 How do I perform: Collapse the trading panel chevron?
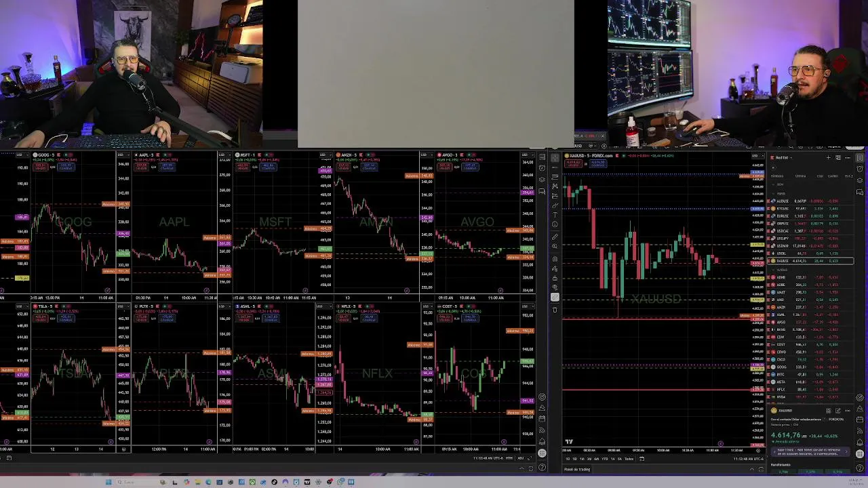tap(752, 469)
